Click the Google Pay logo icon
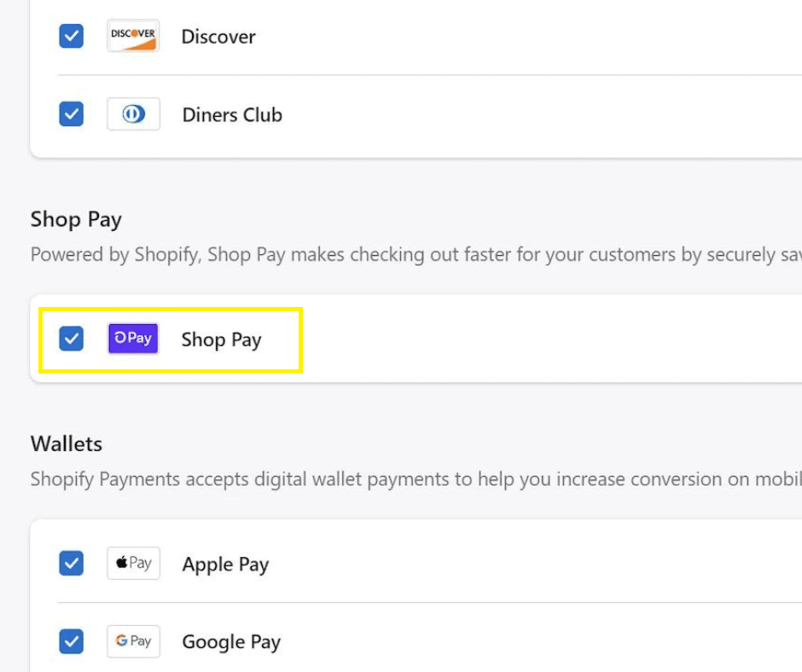This screenshot has height=672, width=802. click(133, 640)
